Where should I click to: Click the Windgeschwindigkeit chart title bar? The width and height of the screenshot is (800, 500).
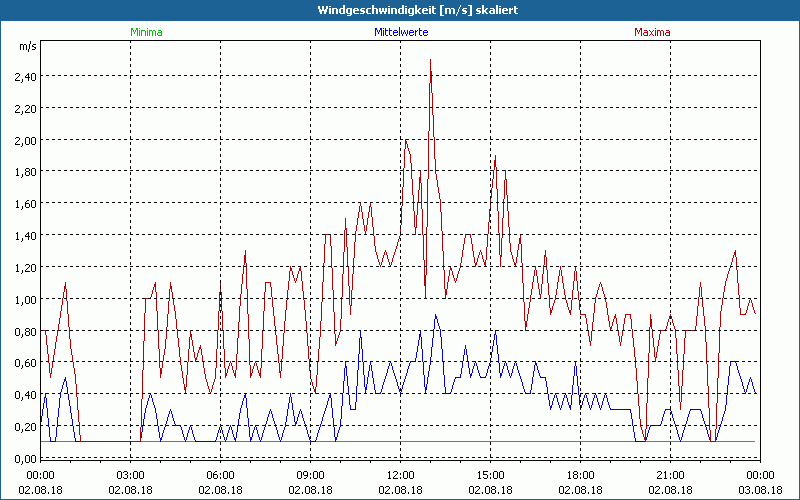[x=400, y=10]
